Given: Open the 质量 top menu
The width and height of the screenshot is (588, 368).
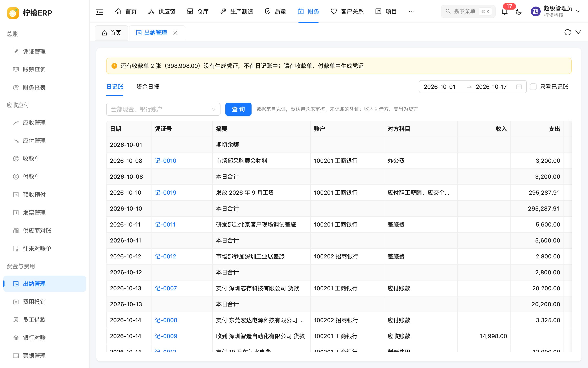Looking at the screenshot, I should pyautogui.click(x=275, y=11).
